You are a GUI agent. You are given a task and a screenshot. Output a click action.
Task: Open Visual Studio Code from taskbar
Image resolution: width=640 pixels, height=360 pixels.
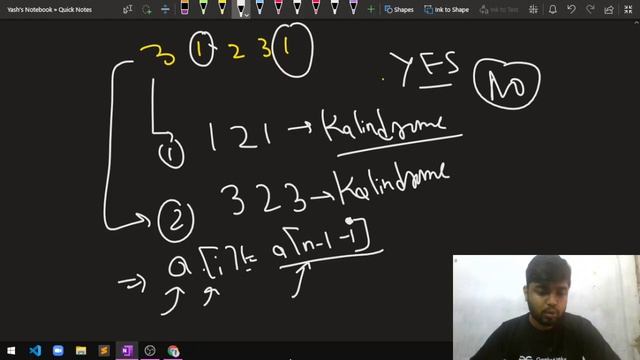coord(35,351)
